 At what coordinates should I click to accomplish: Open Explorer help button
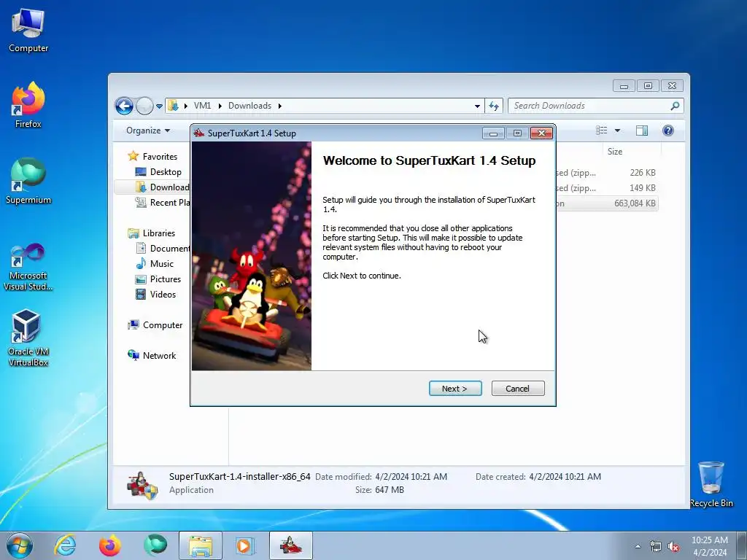click(668, 131)
